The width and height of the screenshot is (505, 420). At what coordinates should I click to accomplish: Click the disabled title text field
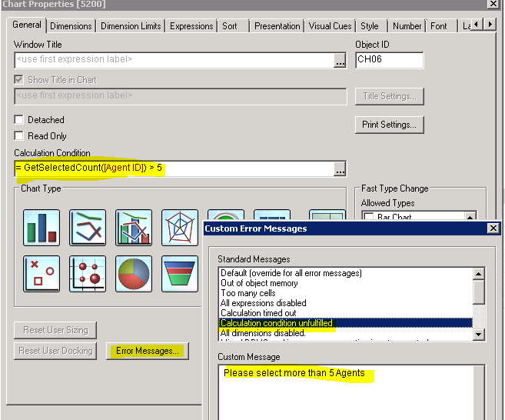[x=181, y=96]
